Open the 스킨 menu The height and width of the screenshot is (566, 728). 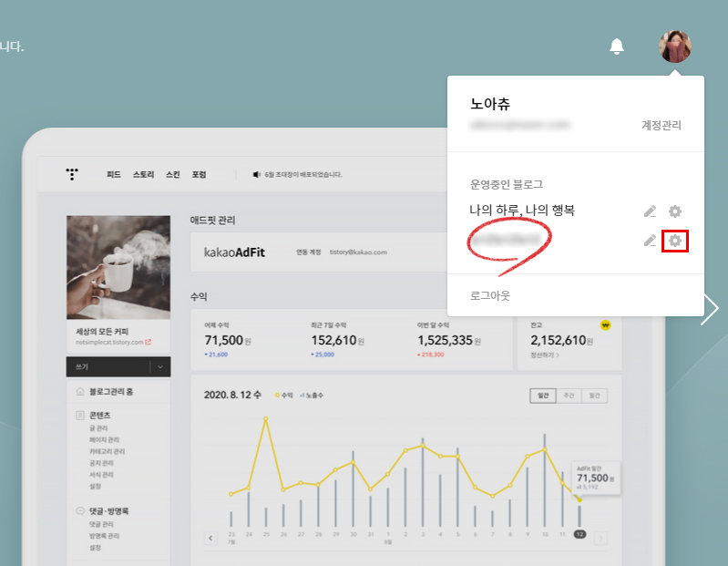[x=173, y=175]
